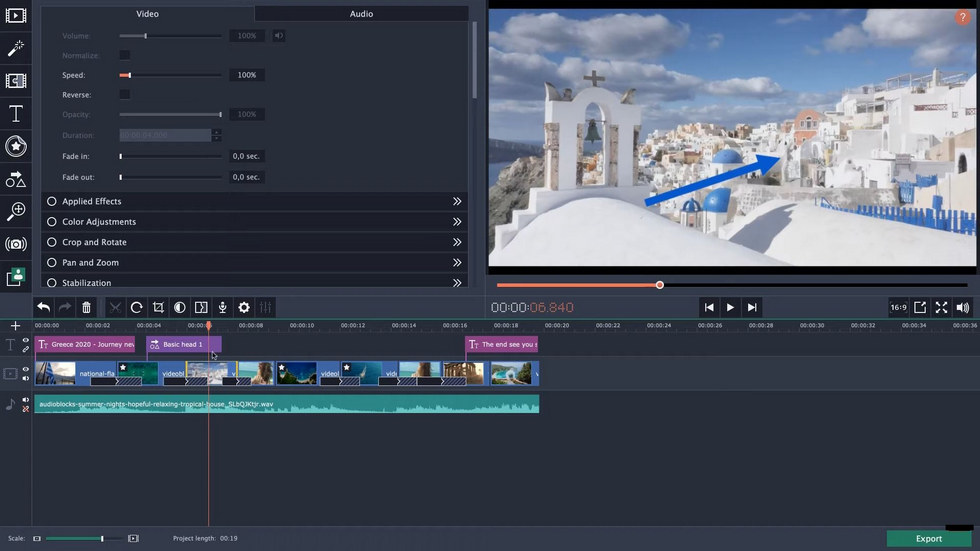The width and height of the screenshot is (980, 551).
Task: Open the Titles tool in sidebar
Action: click(x=16, y=114)
